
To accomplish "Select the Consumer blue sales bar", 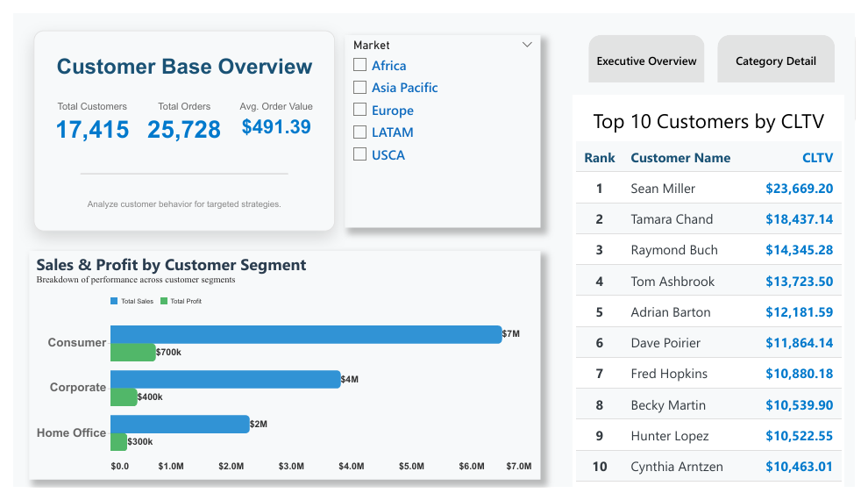I will point(305,334).
